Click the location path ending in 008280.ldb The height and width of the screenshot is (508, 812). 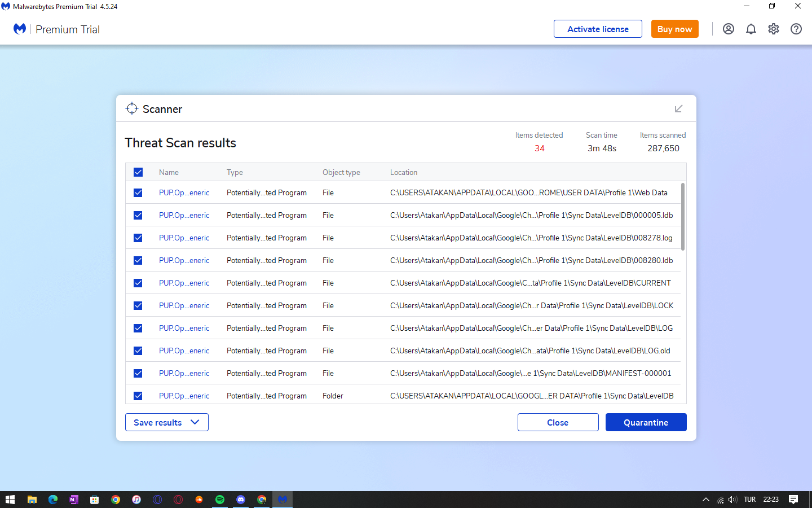532,260
